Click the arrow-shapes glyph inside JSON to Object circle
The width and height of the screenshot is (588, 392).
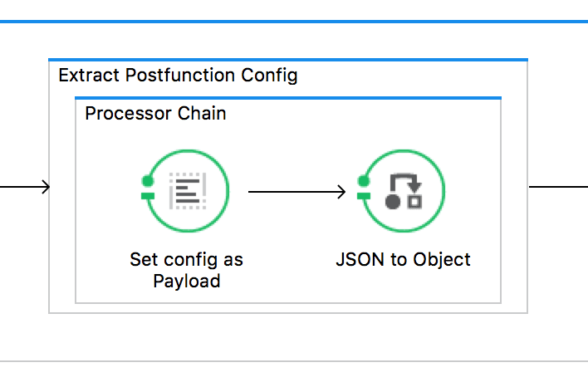pyautogui.click(x=404, y=190)
